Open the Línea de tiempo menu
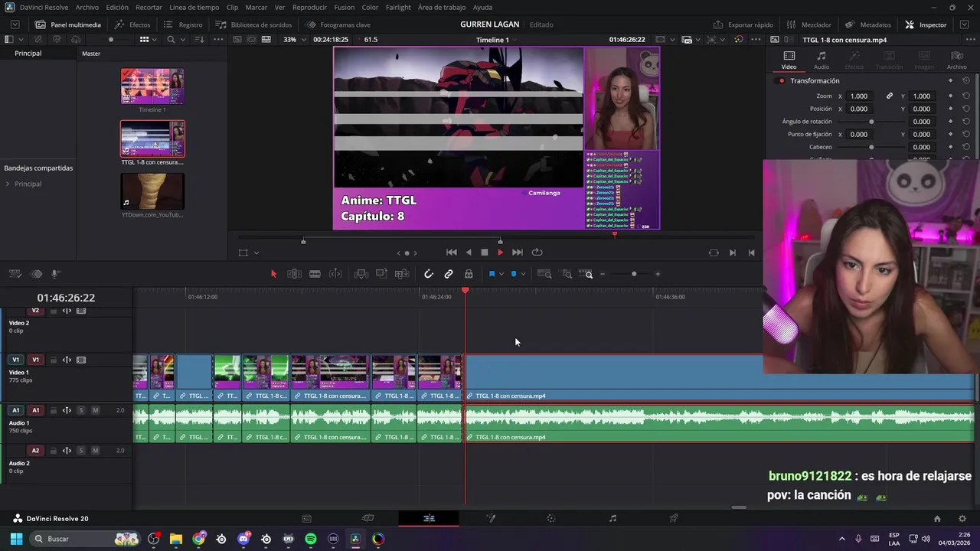This screenshot has width=980, height=551. click(x=194, y=7)
